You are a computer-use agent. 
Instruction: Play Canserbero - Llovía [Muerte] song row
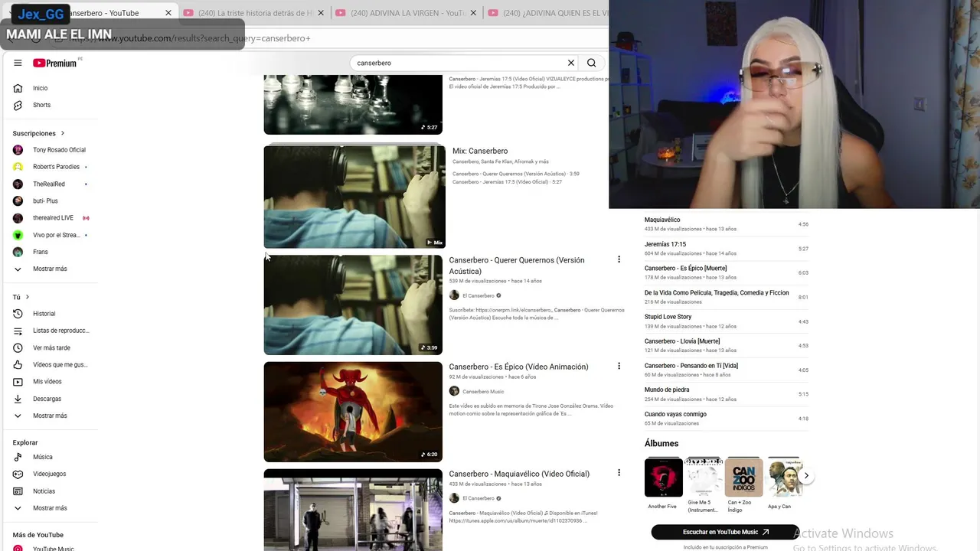pyautogui.click(x=727, y=345)
